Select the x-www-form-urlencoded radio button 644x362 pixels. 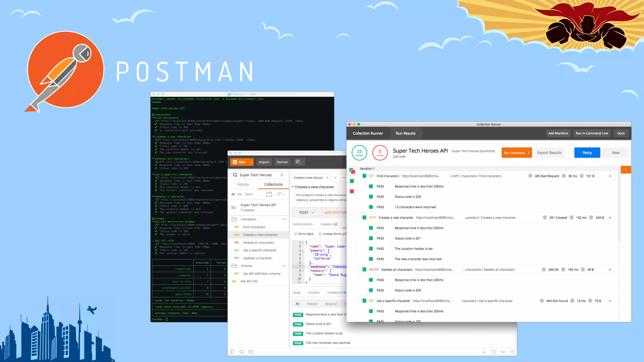point(320,234)
